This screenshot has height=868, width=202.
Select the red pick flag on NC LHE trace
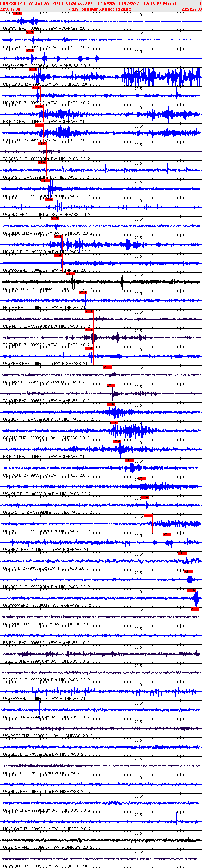(82, 293)
